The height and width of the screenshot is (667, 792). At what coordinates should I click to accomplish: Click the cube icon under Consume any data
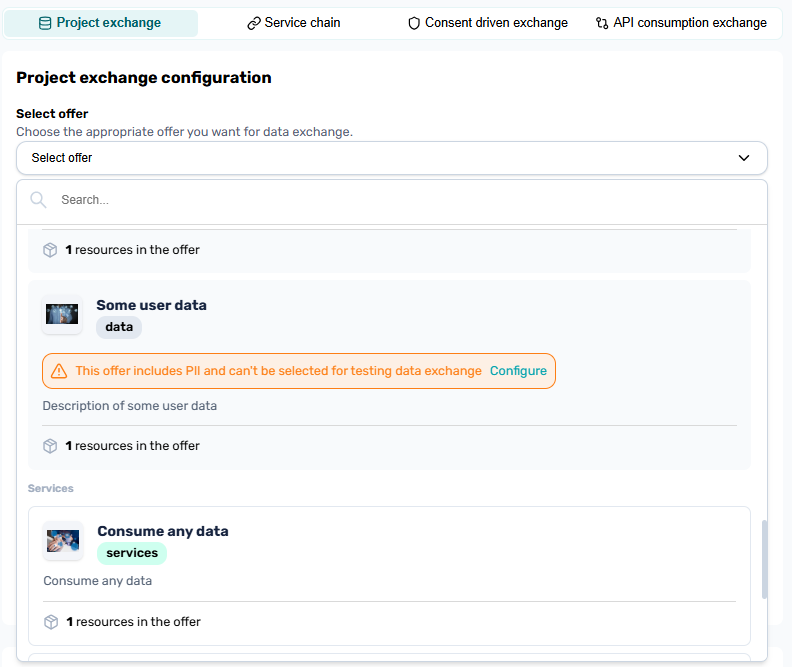click(x=51, y=622)
